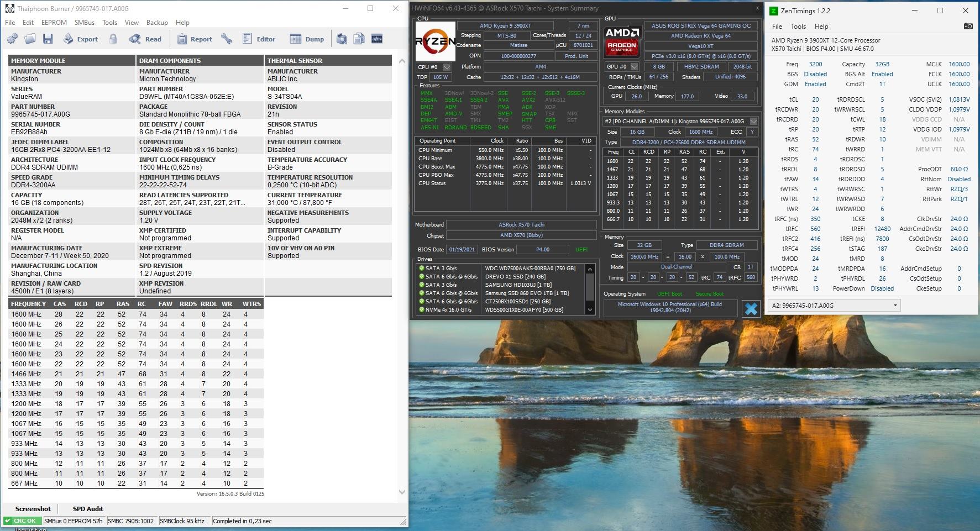Image resolution: width=980 pixels, height=531 pixels.
Task: Click the 667 MHz row in frequency table
Action: click(136, 483)
